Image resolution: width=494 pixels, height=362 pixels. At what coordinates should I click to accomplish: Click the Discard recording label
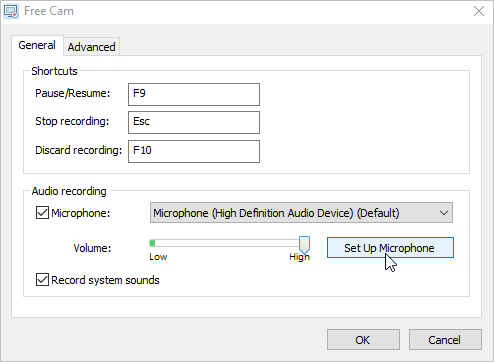point(79,150)
